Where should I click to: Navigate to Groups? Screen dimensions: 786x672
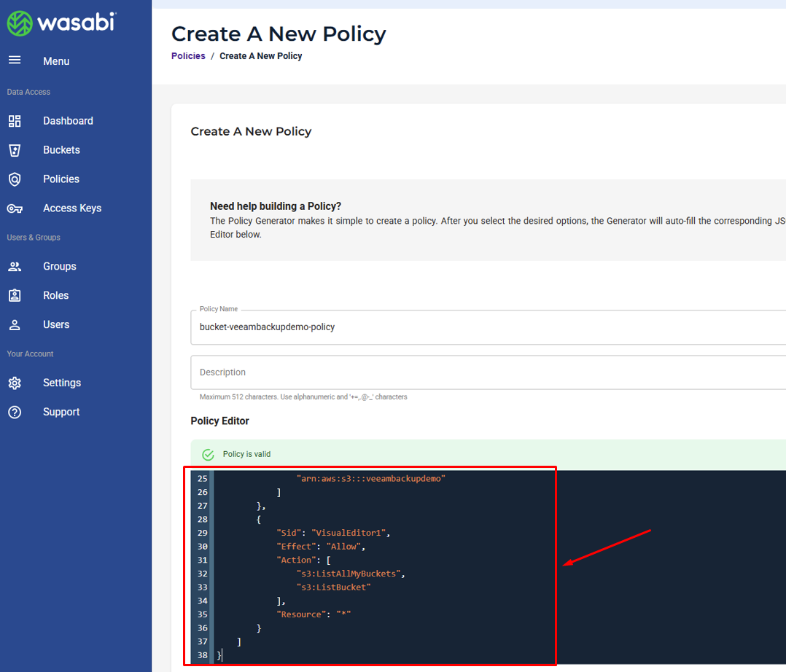[x=60, y=266]
